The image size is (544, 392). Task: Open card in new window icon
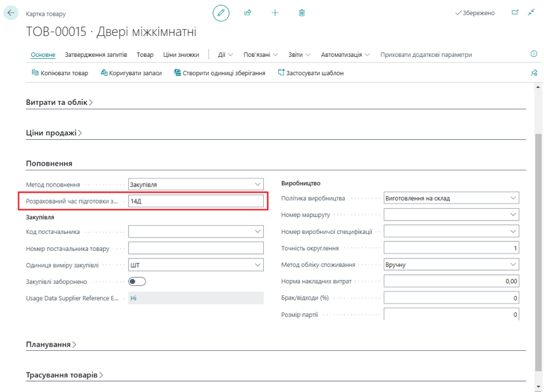515,13
